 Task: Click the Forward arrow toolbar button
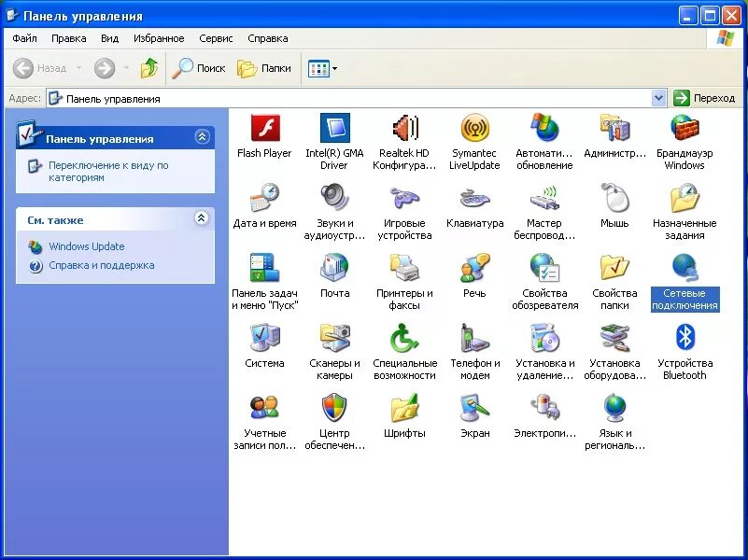(105, 68)
